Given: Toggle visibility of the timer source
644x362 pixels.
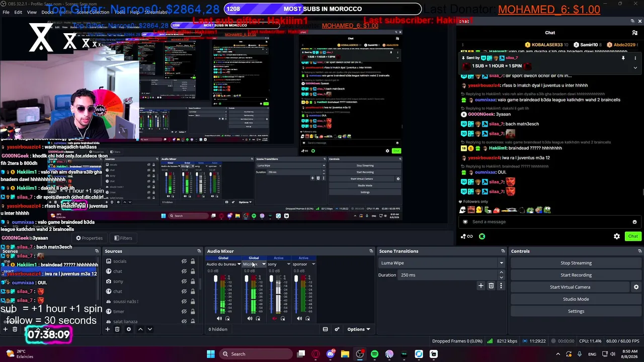Looking at the screenshot, I should coord(184,312).
